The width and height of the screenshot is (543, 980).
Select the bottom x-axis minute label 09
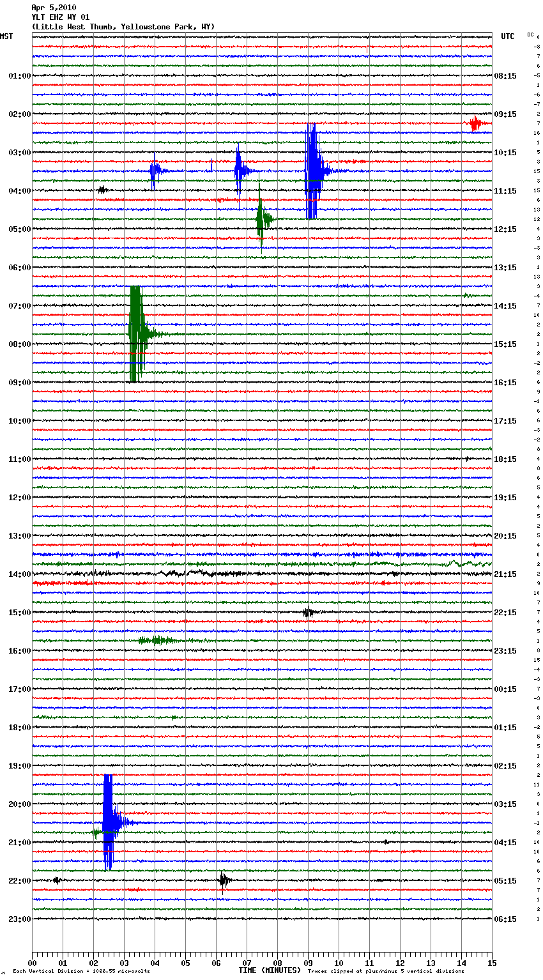click(x=308, y=963)
